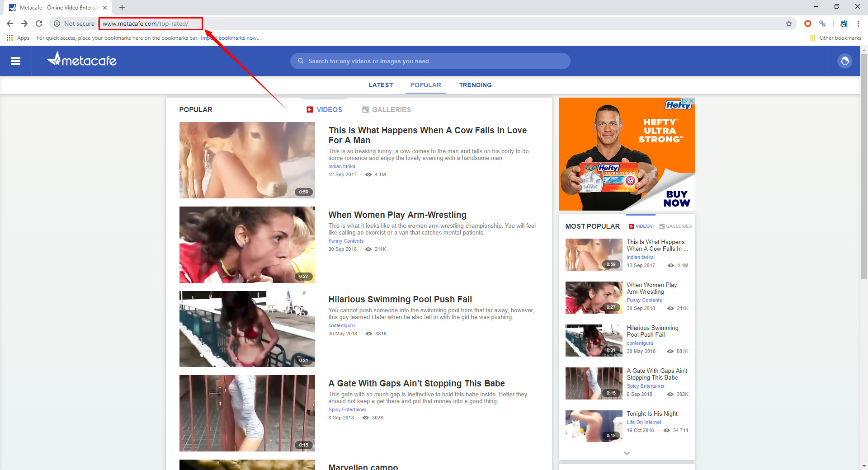Click the profile avatar extension icon in the toolbar

tap(844, 23)
